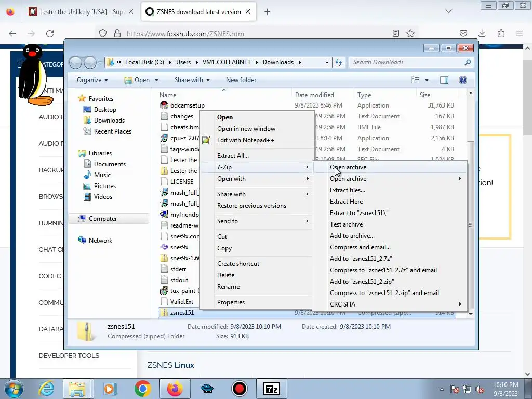Choose Extract All... in context menu

point(233,156)
